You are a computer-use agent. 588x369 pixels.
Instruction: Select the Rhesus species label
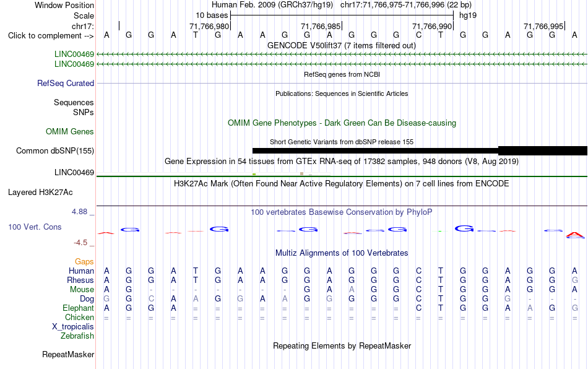[x=80, y=280]
